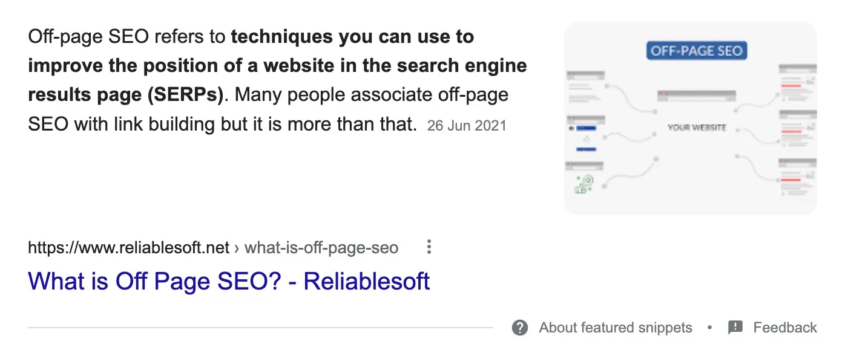Click the Feedback speech bubble icon
The height and width of the screenshot is (353, 868).
coord(735,328)
